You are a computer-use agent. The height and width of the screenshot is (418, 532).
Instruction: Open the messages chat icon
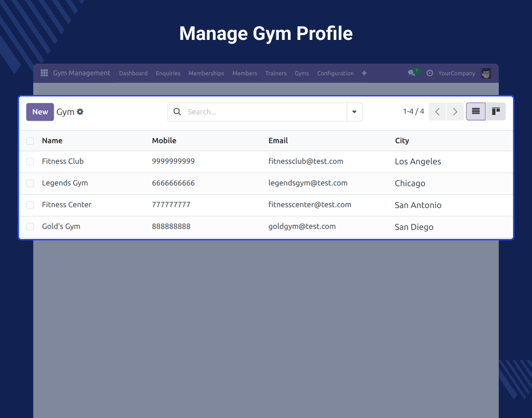pos(411,73)
